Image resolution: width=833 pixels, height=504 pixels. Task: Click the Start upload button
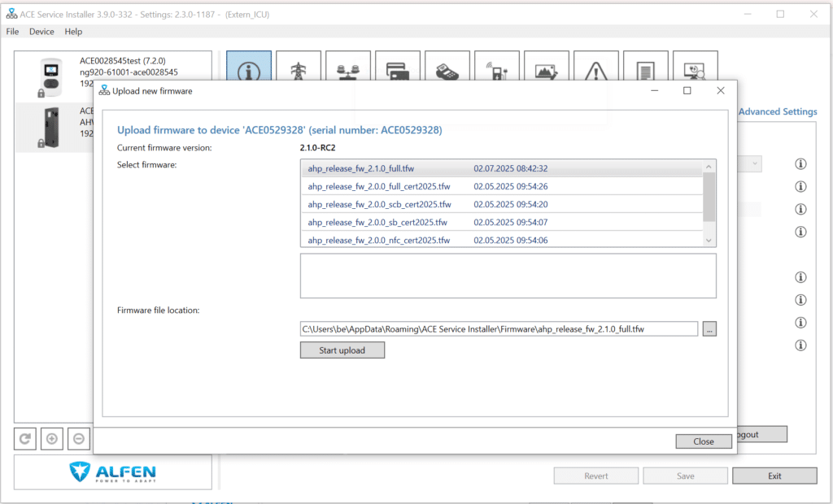point(342,350)
